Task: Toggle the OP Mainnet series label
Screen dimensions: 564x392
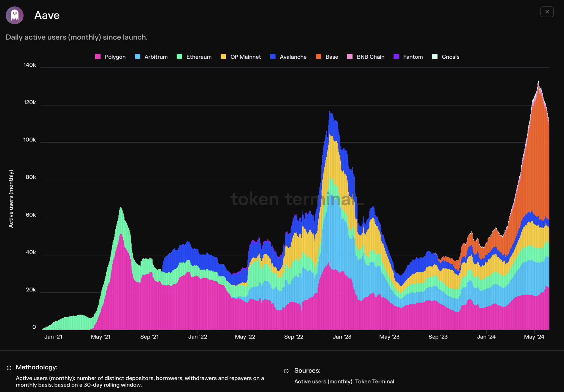Action: [x=246, y=57]
